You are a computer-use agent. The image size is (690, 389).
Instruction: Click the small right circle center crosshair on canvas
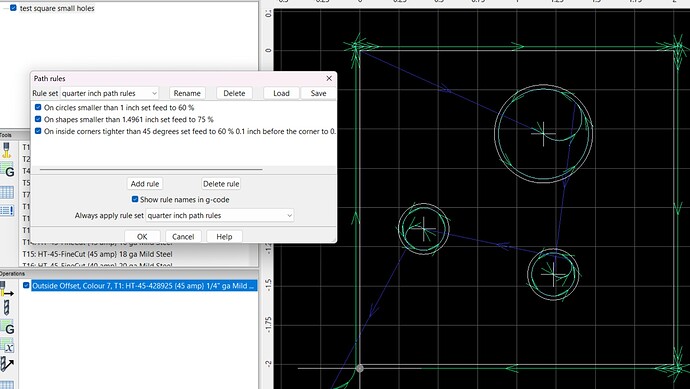pos(554,274)
